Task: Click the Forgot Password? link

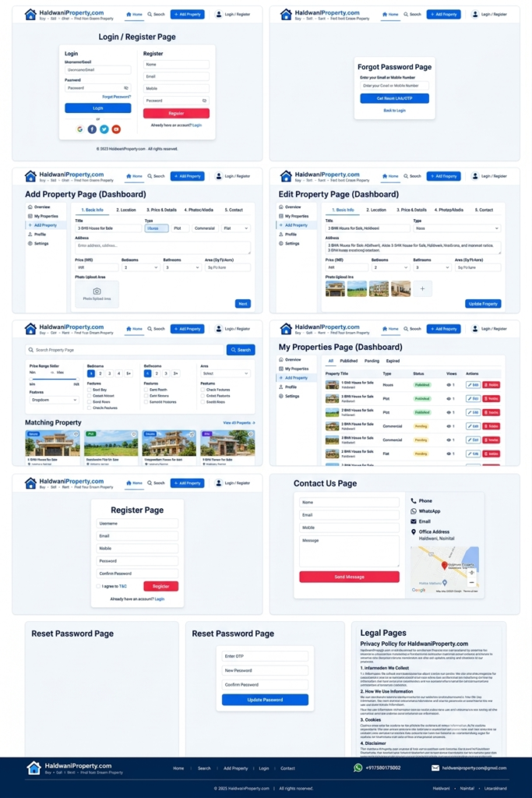Action: (x=116, y=97)
